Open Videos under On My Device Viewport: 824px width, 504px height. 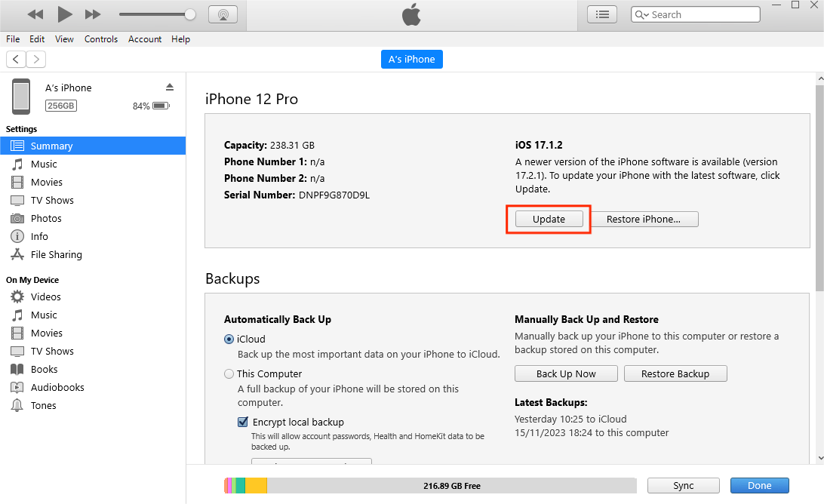pos(93,297)
